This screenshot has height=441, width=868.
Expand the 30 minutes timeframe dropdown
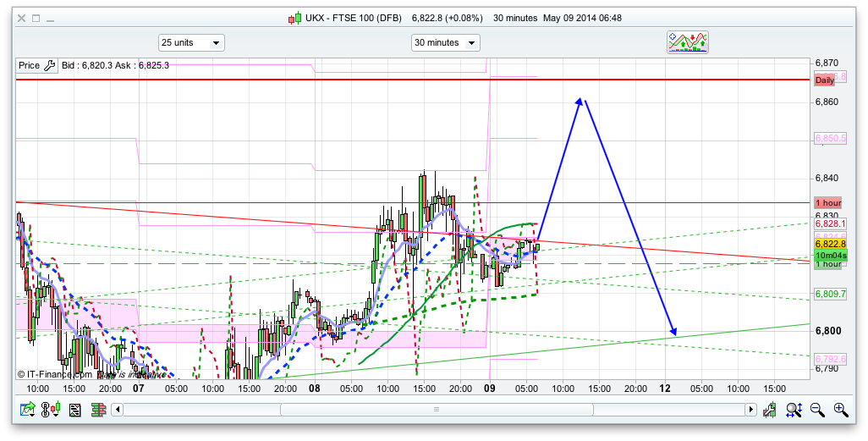[x=445, y=42]
